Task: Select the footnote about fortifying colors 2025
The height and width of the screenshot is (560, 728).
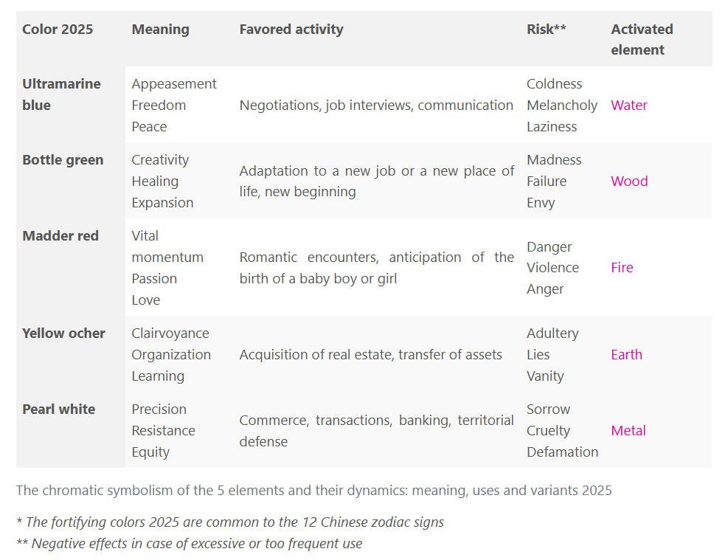Action: click(x=230, y=522)
